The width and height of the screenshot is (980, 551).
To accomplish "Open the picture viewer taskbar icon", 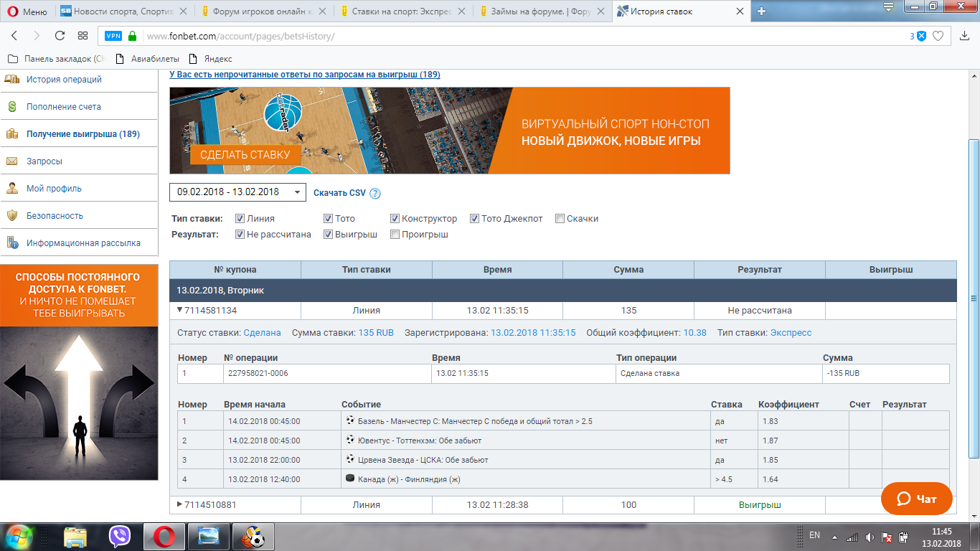I will (209, 537).
